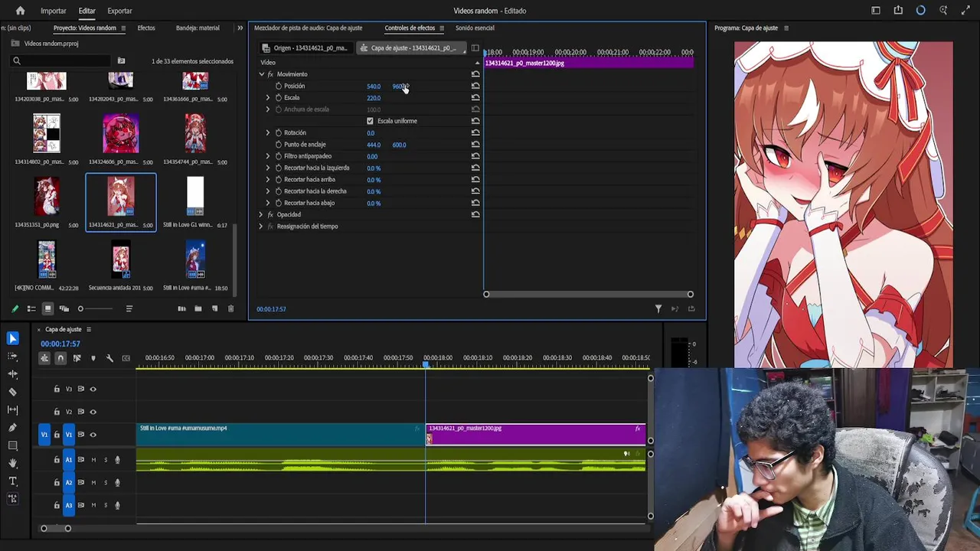Reset the Opacidad effect
980x551 pixels.
(x=475, y=214)
